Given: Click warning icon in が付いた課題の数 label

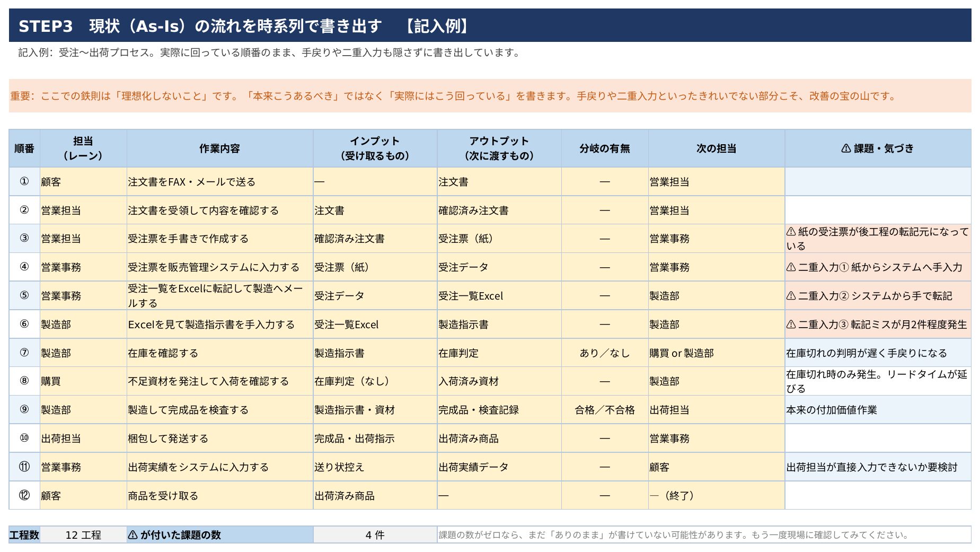Looking at the screenshot, I should pos(133,535).
